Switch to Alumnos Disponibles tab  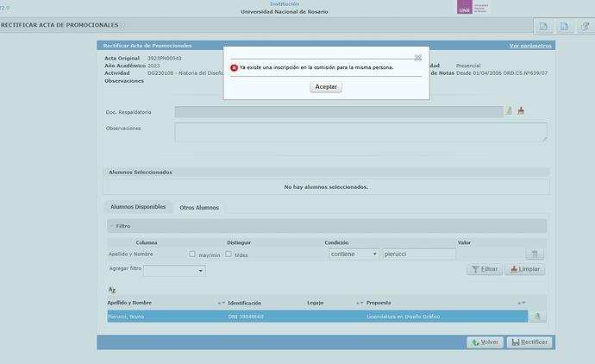pyautogui.click(x=138, y=207)
